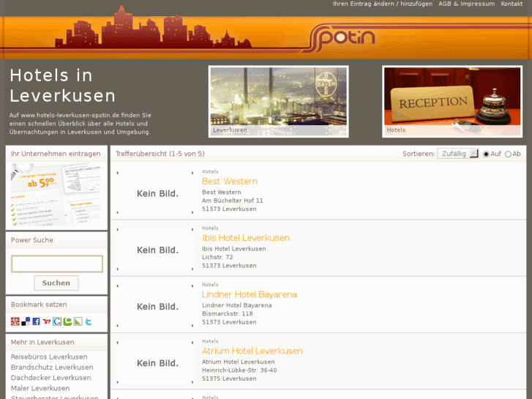The width and height of the screenshot is (532, 399).
Task: Open the Ibis Hotel Leverkusen listing title
Action: (x=246, y=238)
